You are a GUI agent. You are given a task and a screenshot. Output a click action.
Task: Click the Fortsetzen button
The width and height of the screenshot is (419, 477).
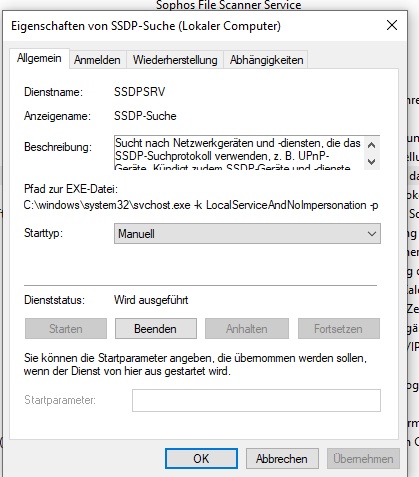(x=339, y=329)
